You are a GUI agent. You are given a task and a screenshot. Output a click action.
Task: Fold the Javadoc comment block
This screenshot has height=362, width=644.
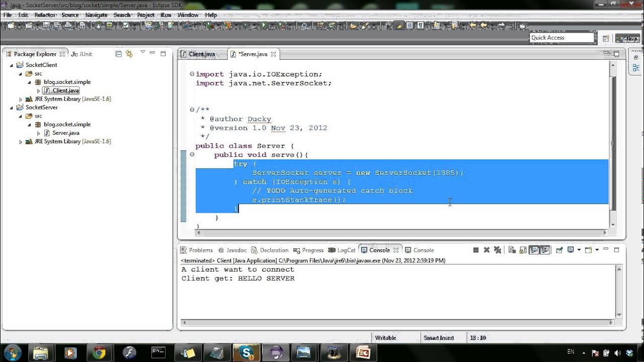(x=192, y=109)
